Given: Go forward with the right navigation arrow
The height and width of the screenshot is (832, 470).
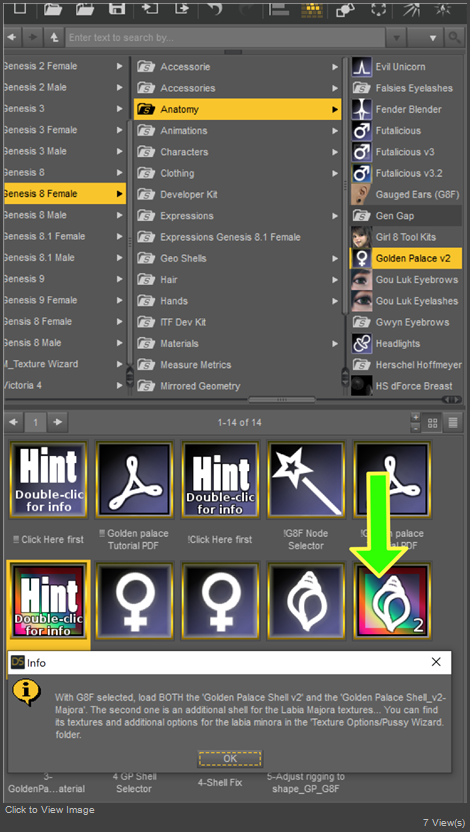Looking at the screenshot, I should coord(32,37).
